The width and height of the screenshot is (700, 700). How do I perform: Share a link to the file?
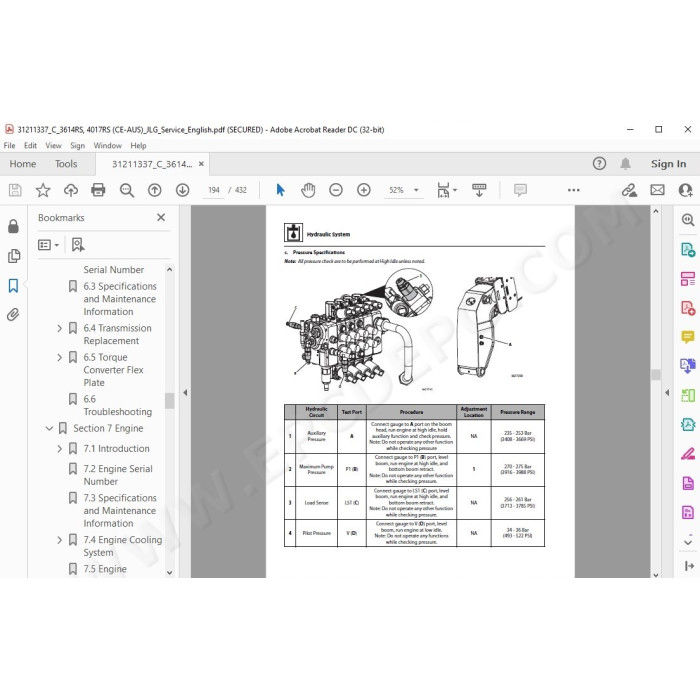click(629, 190)
